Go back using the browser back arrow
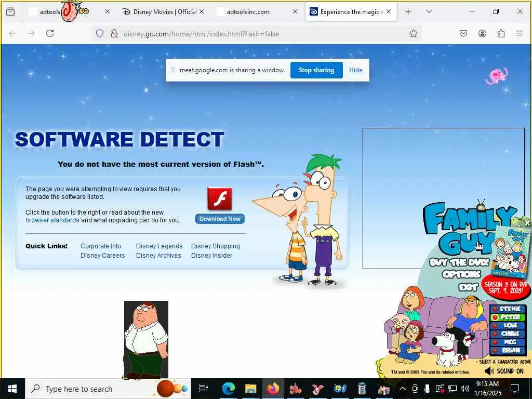Viewport: 532px width, 399px height. point(12,33)
